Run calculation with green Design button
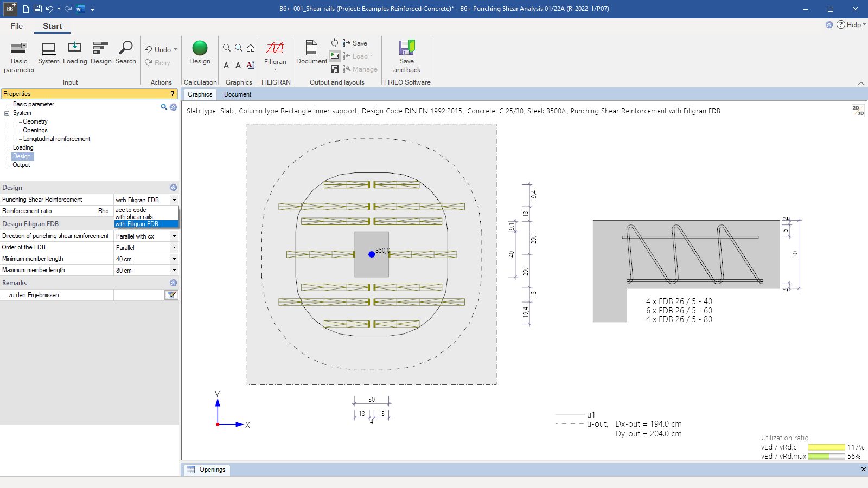Image resolution: width=868 pixels, height=488 pixels. click(x=200, y=53)
